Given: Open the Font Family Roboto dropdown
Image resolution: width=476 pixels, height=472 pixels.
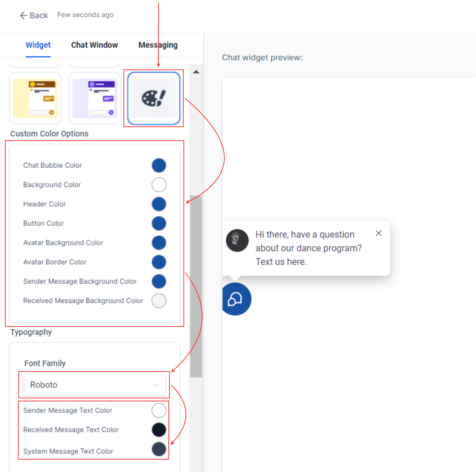Looking at the screenshot, I should click(94, 385).
